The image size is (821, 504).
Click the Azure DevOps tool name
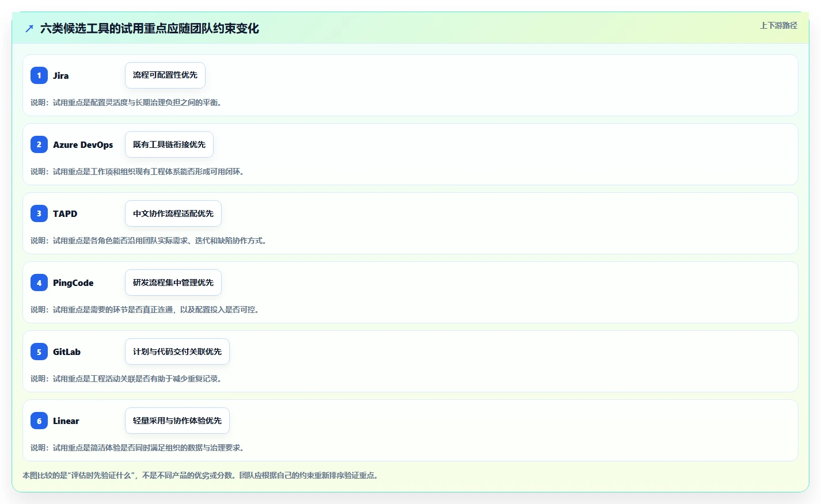83,144
